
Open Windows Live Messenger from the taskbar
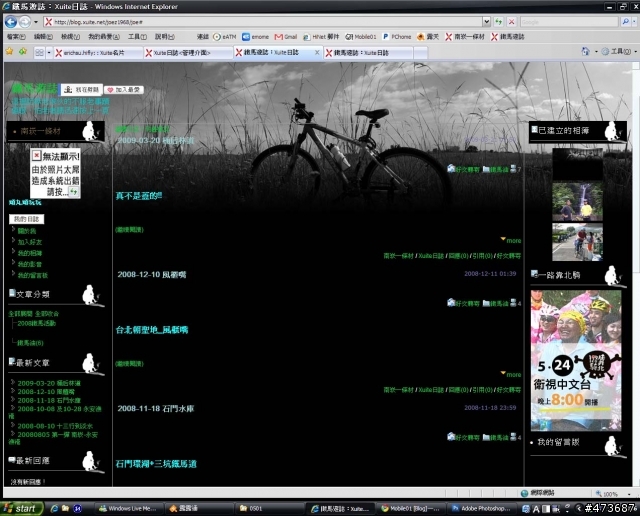pos(130,508)
